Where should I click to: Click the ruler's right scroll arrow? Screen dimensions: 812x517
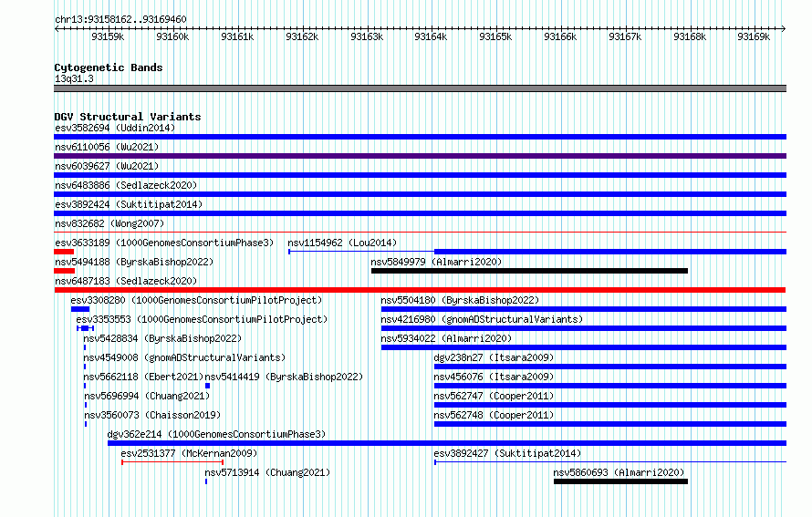(784, 28)
